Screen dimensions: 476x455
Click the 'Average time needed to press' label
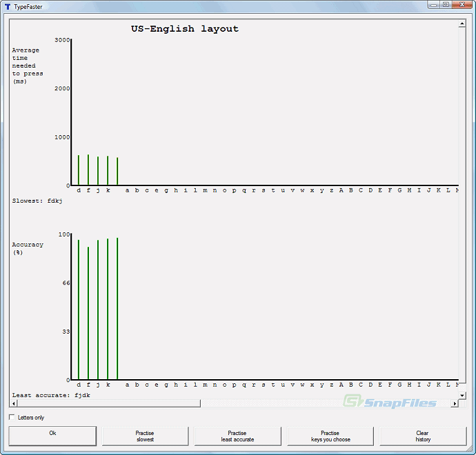(28, 65)
